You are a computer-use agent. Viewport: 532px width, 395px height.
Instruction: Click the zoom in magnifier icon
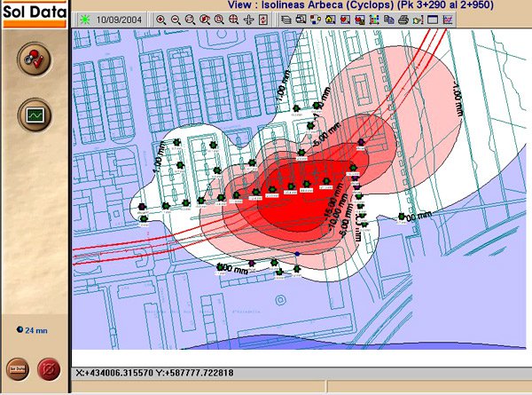click(x=160, y=20)
